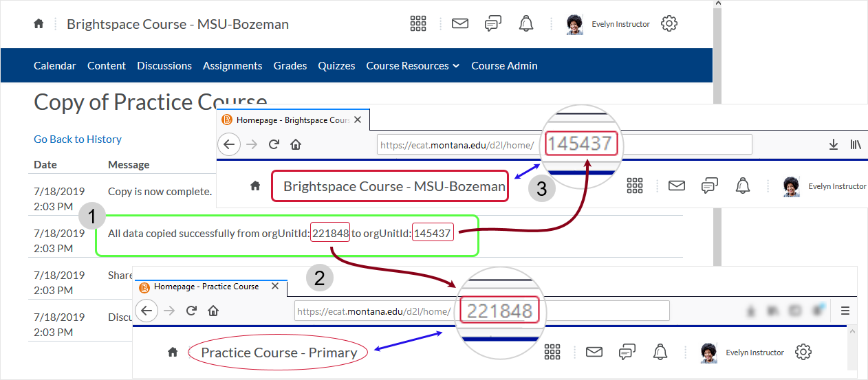This screenshot has height=380, width=868.
Task: Open course selector grid in Practice Course window
Action: coord(552,352)
